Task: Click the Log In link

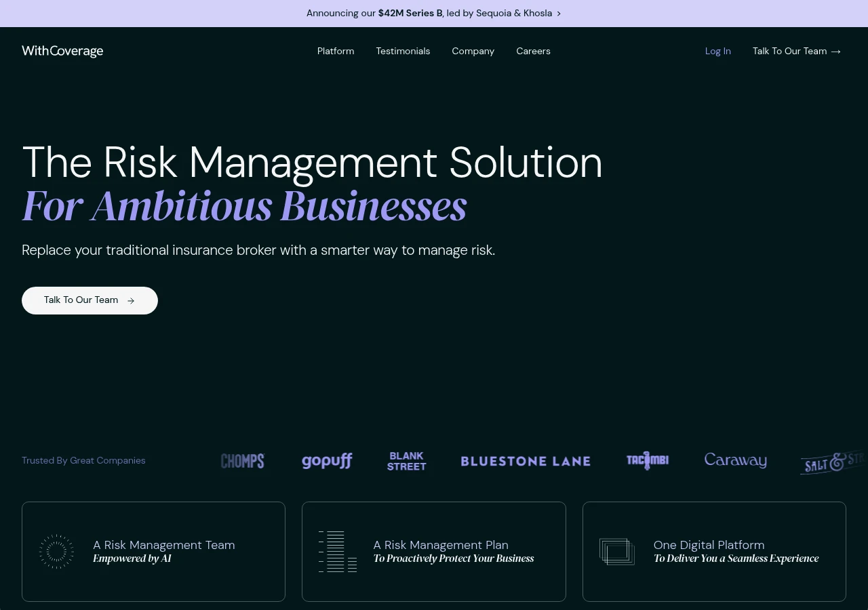Action: coord(718,51)
